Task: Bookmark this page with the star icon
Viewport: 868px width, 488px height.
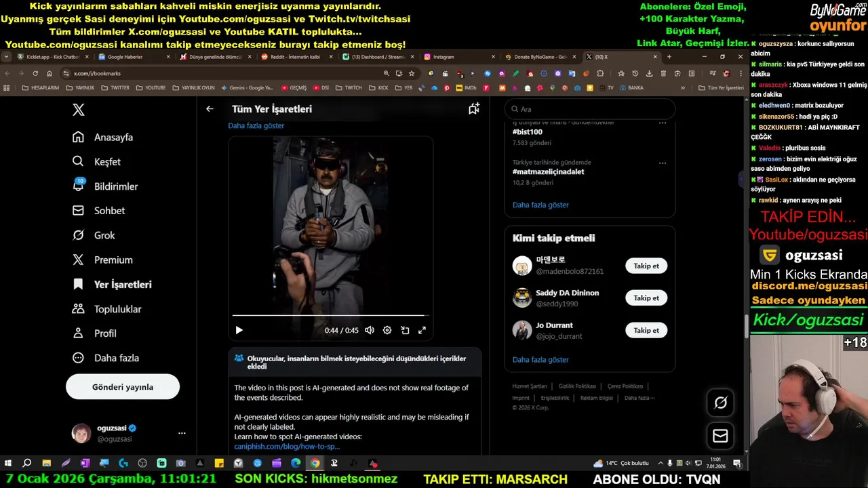Action: 411,73
